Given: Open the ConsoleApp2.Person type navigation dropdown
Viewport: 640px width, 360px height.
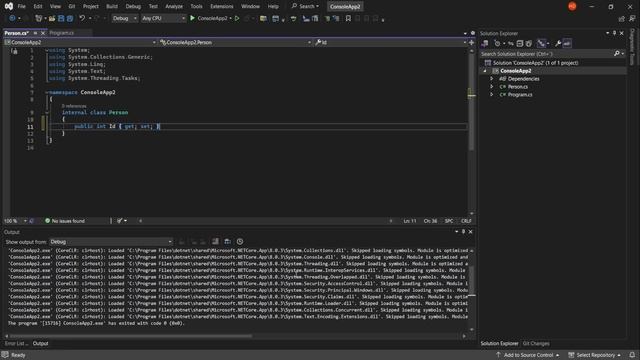Looking at the screenshot, I should pos(236,42).
